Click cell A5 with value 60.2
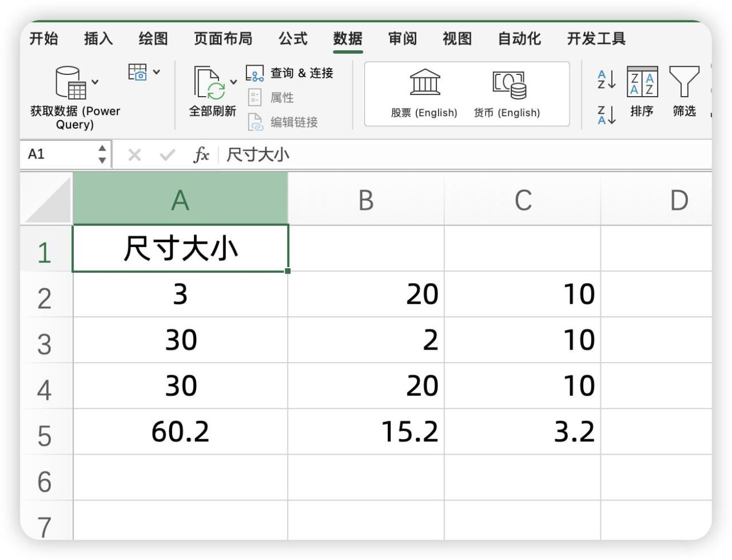This screenshot has width=732, height=560. click(x=180, y=432)
